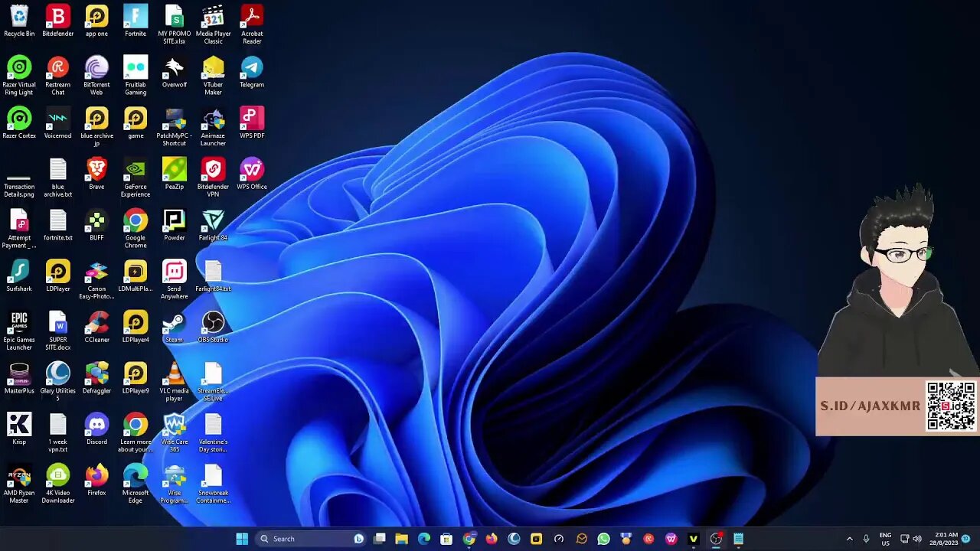Select the Defraggler desktop shortcut
Image resolution: width=980 pixels, height=551 pixels.
pyautogui.click(x=96, y=378)
